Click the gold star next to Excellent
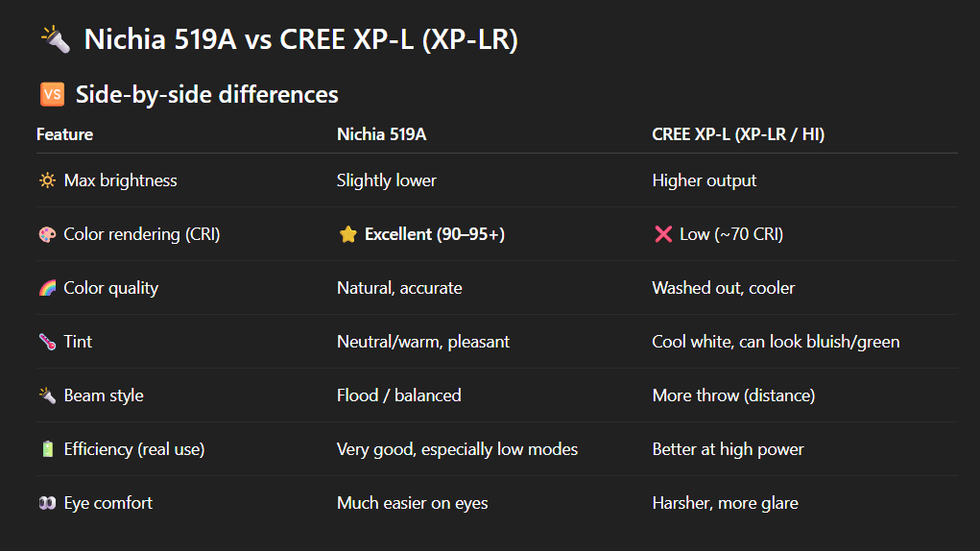980x551 pixels. (347, 234)
